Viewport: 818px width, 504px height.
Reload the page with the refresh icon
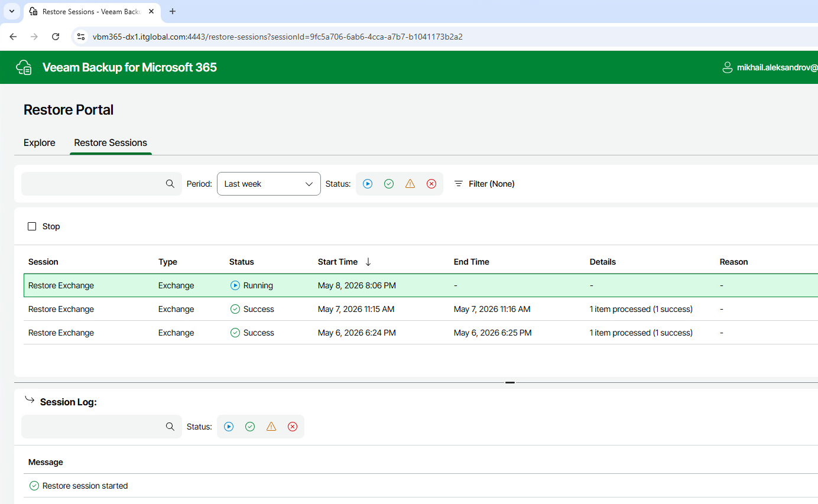[x=56, y=37]
